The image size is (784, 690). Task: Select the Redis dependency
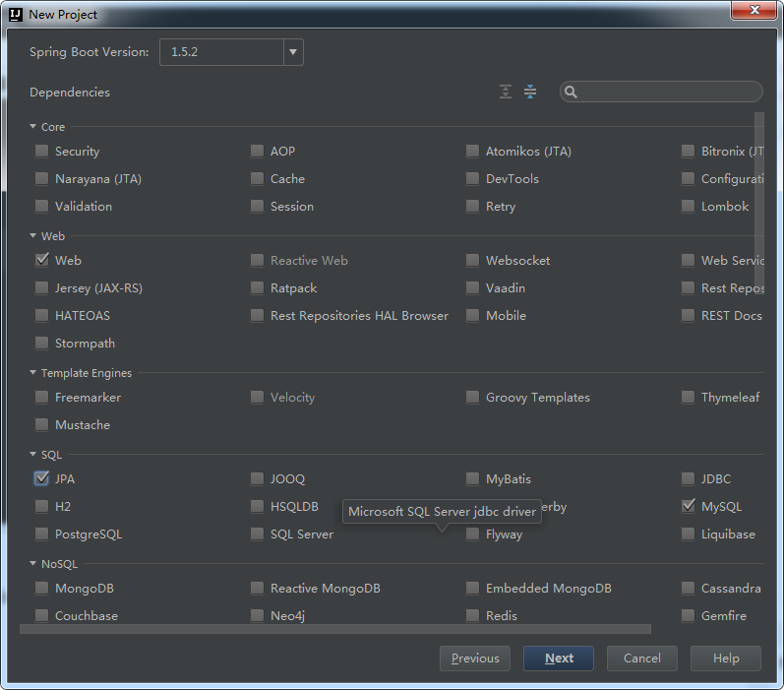click(472, 615)
